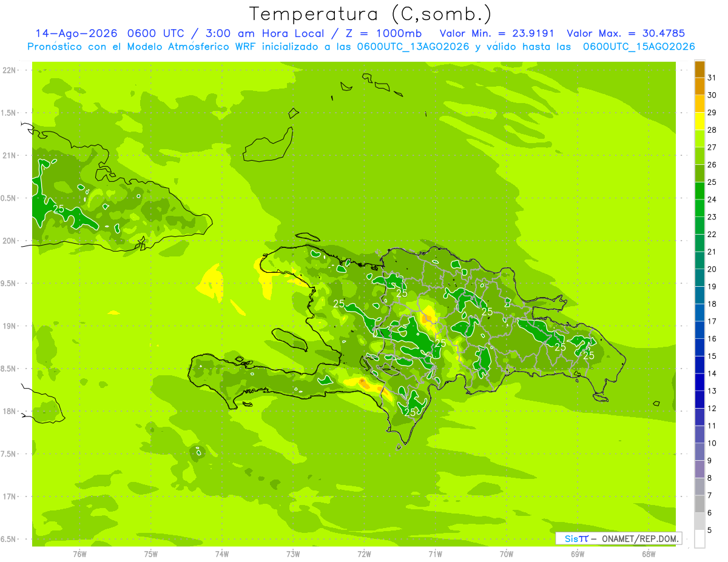Click the 'Temperatura (C,somb.)' chart title

coord(371,14)
